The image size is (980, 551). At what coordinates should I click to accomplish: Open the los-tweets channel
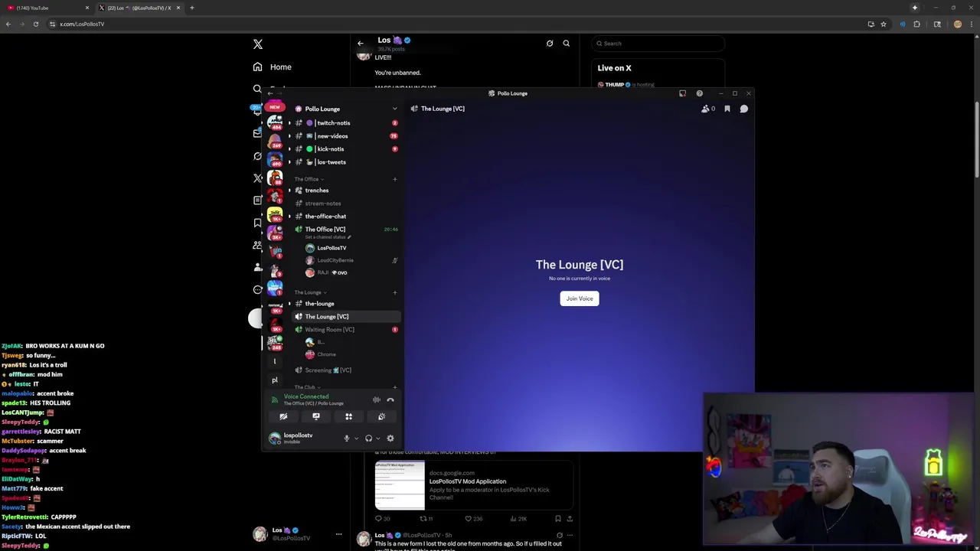click(x=345, y=162)
